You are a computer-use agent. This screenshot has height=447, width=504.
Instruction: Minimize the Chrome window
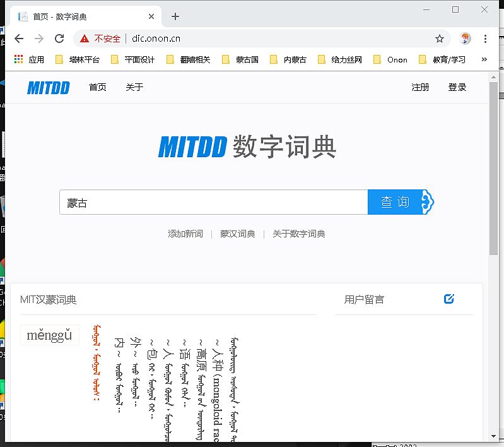tap(426, 10)
